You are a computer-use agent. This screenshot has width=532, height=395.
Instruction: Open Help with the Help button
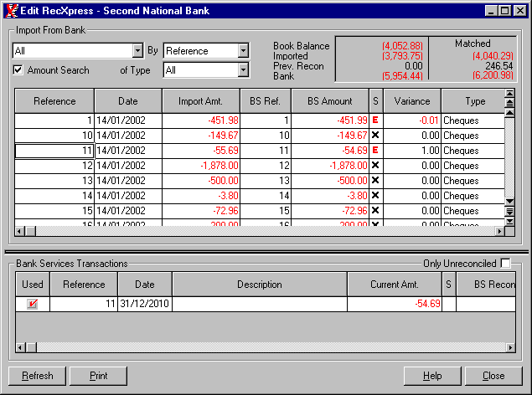[x=432, y=376]
